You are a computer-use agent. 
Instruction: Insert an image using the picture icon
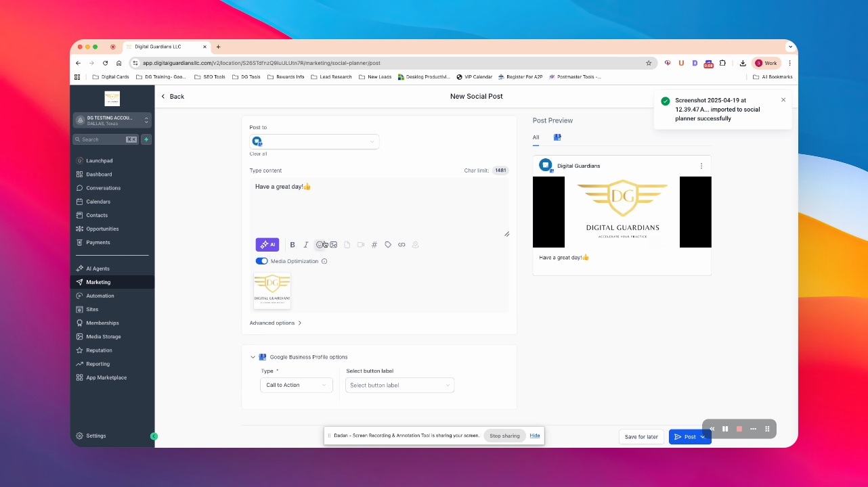coord(334,245)
